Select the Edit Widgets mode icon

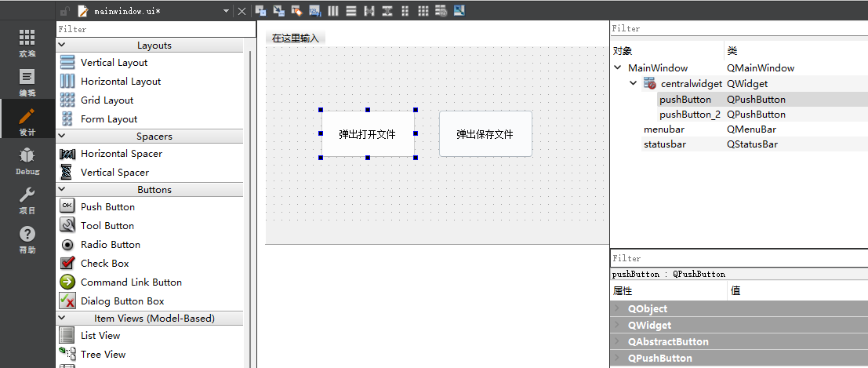tap(260, 10)
